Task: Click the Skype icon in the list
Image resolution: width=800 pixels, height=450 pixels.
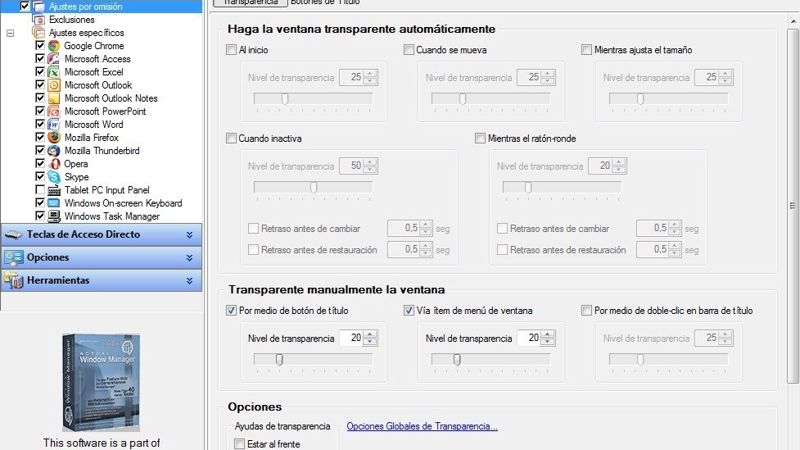Action: (x=54, y=177)
